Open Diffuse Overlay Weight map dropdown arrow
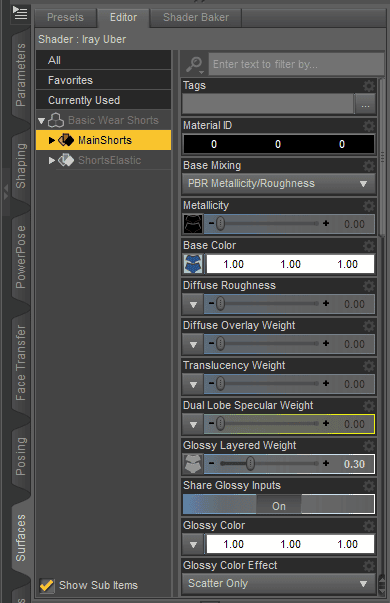 [x=193, y=345]
